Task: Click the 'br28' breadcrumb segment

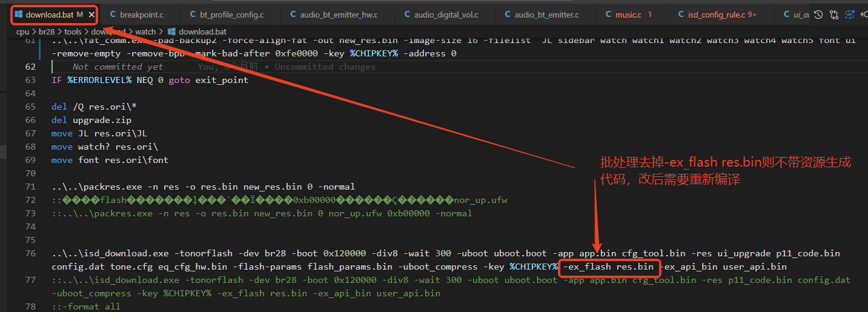Action: [x=47, y=32]
